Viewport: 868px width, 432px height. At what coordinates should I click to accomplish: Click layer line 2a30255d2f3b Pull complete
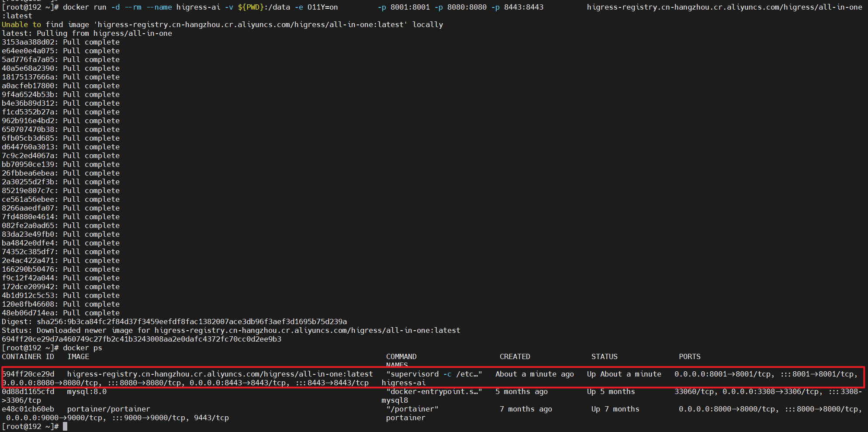click(x=61, y=182)
